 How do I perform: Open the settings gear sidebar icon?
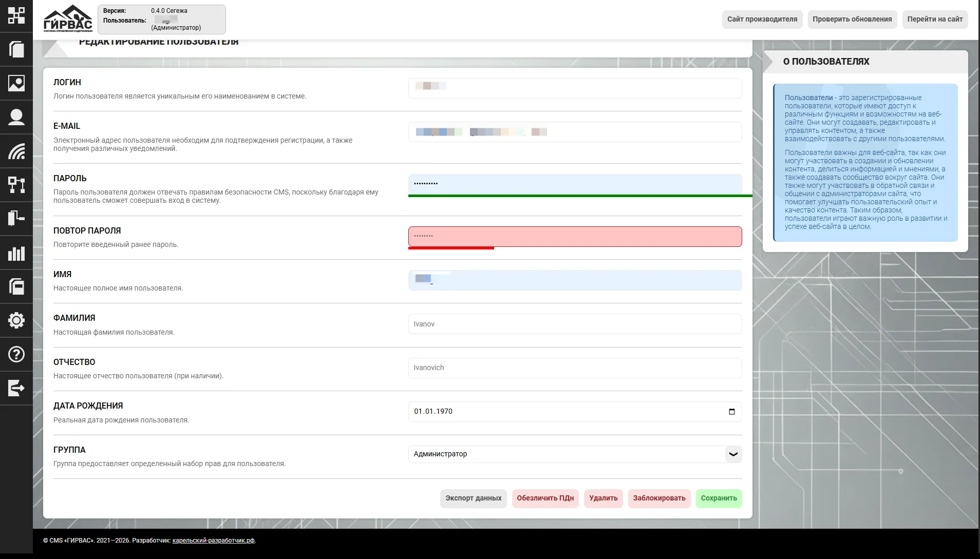(16, 320)
